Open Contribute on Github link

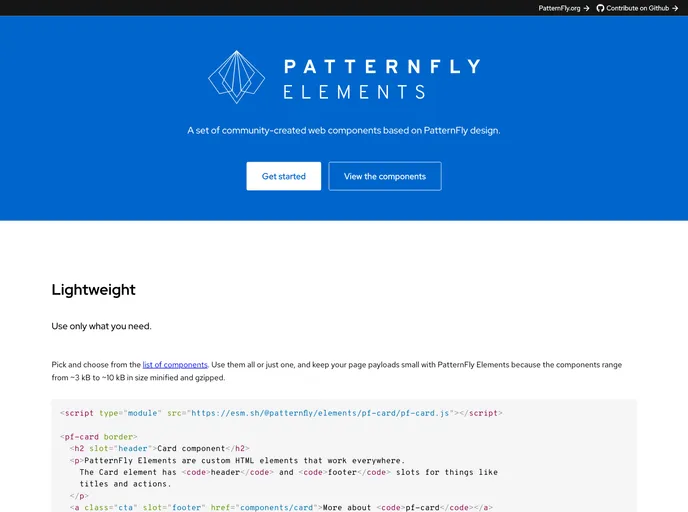(637, 8)
